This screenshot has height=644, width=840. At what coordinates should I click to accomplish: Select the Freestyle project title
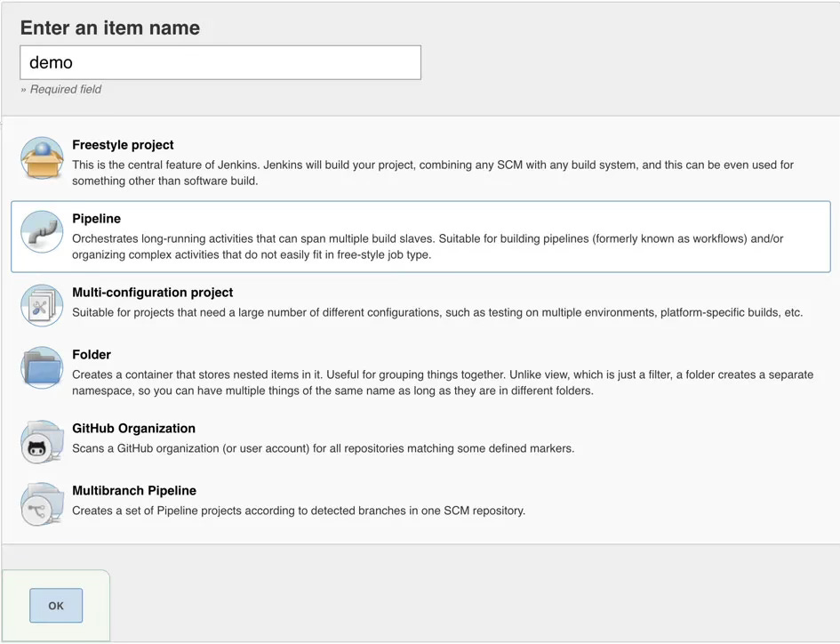pyautogui.click(x=123, y=145)
